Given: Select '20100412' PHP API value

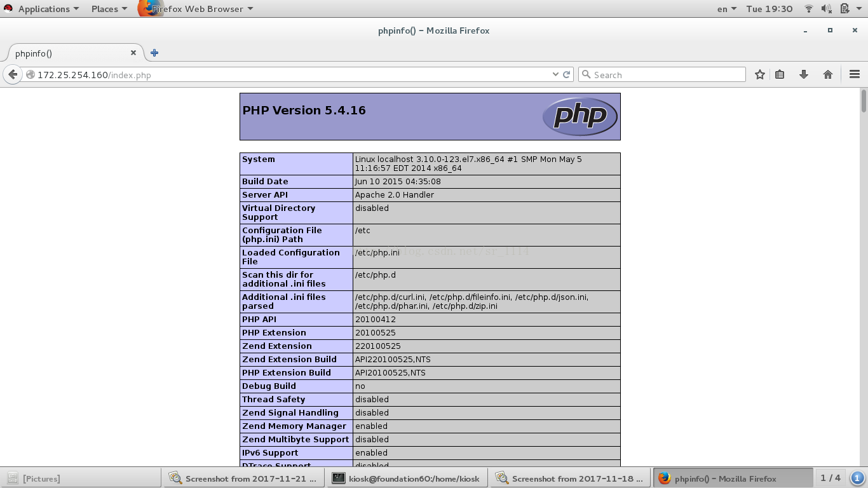Looking at the screenshot, I should coord(375,319).
